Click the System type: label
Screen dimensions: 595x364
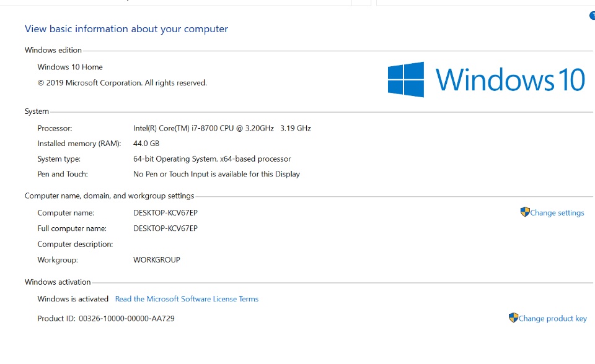tap(59, 159)
